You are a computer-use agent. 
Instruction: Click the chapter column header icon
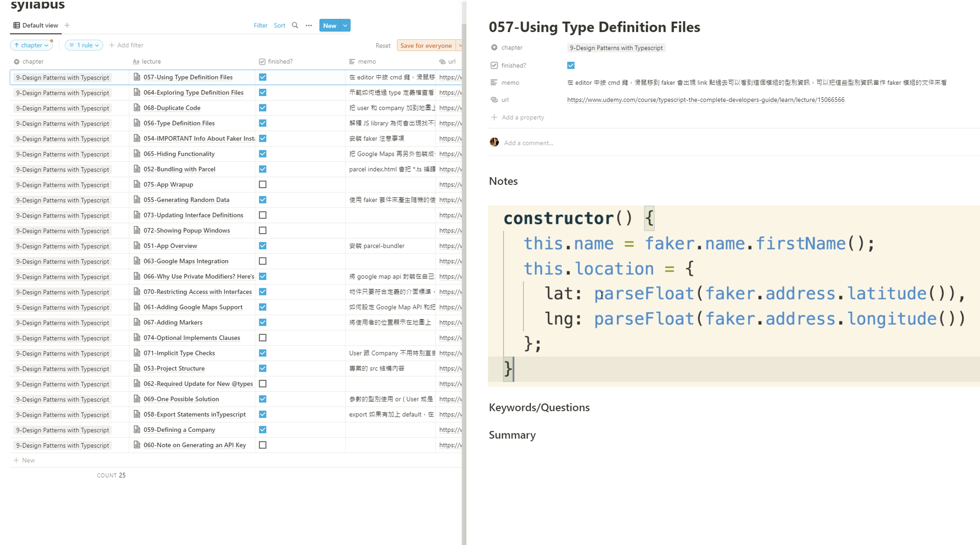point(17,62)
